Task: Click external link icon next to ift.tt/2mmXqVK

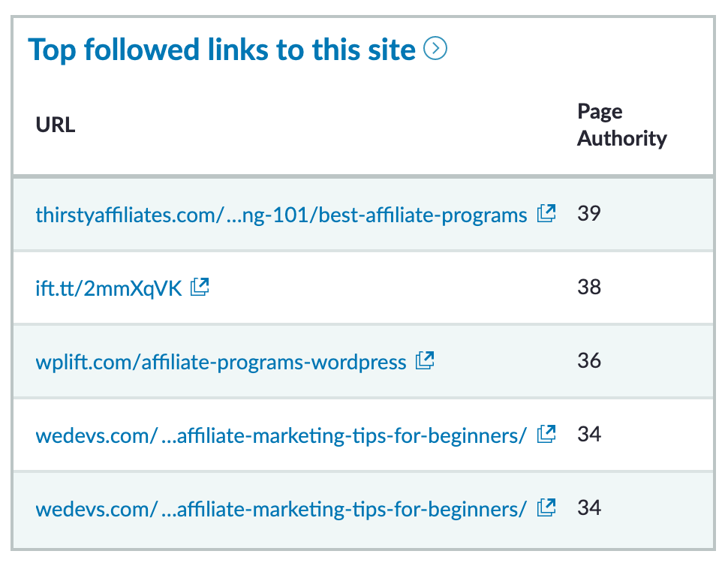Action: tap(200, 287)
